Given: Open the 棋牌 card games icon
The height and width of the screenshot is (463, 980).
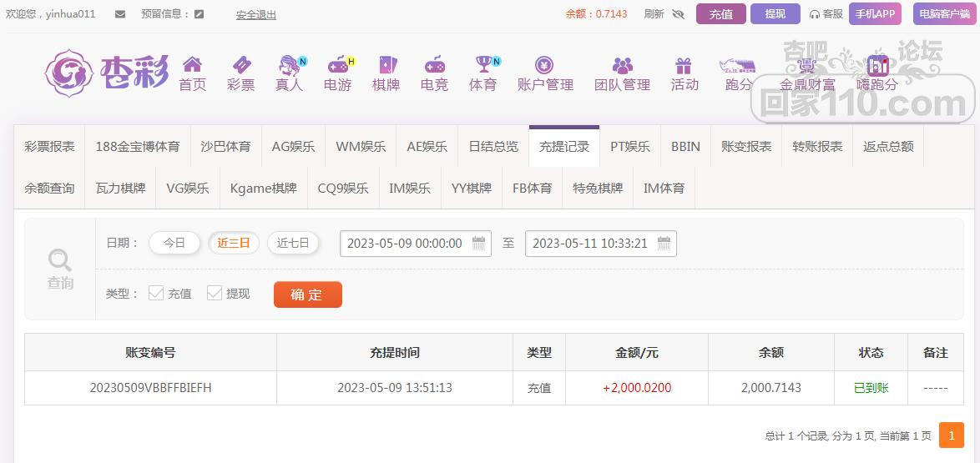Looking at the screenshot, I should pyautogui.click(x=386, y=65).
